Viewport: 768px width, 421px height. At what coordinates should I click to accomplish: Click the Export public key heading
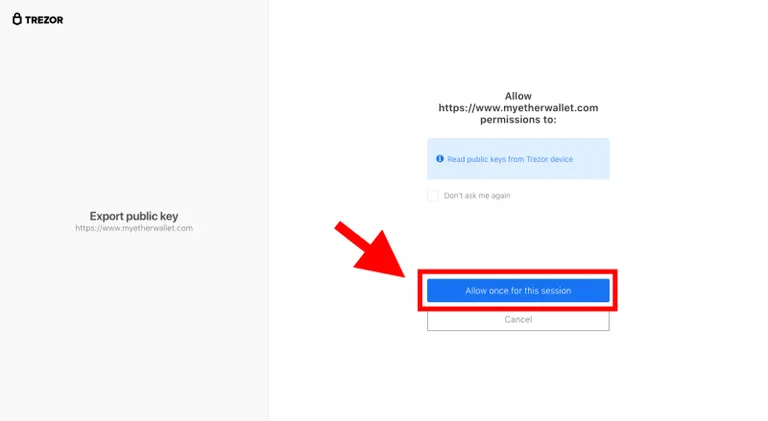point(134,216)
